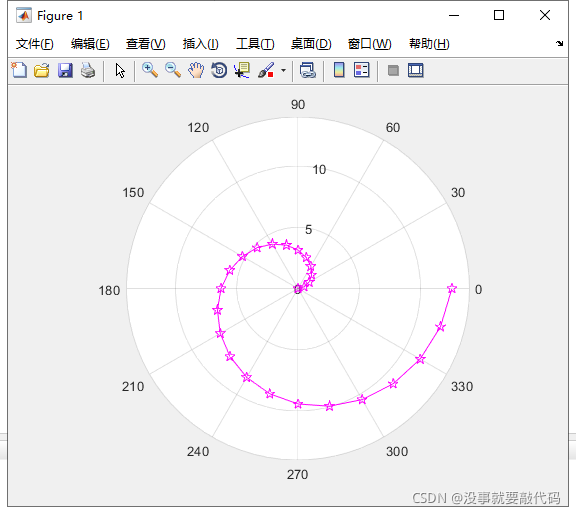Click the radial tick label 5
This screenshot has height=514, width=576.
(309, 230)
